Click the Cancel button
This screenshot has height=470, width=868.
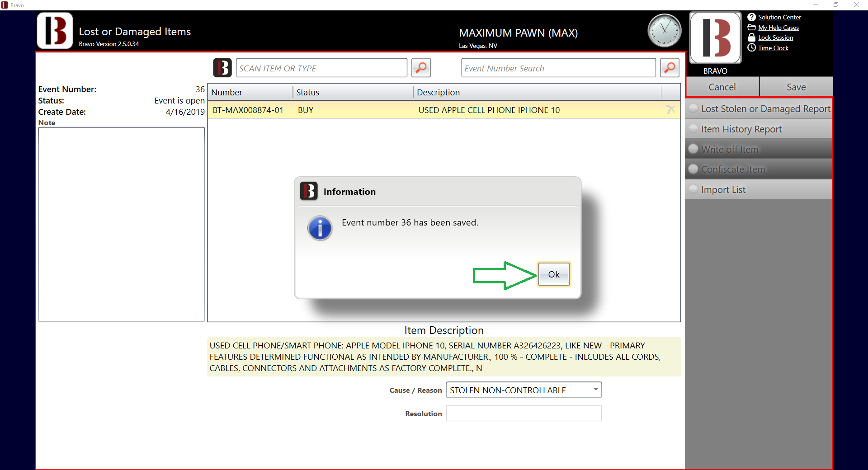coord(722,87)
